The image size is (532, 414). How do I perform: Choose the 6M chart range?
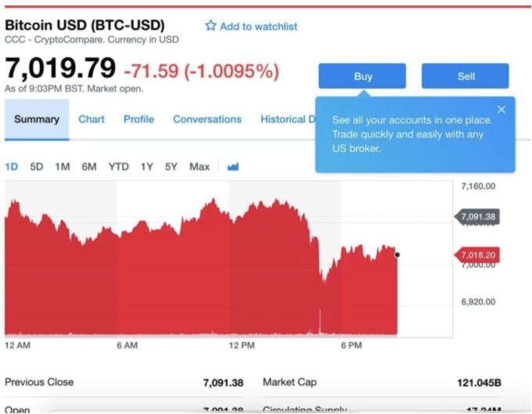tap(89, 167)
